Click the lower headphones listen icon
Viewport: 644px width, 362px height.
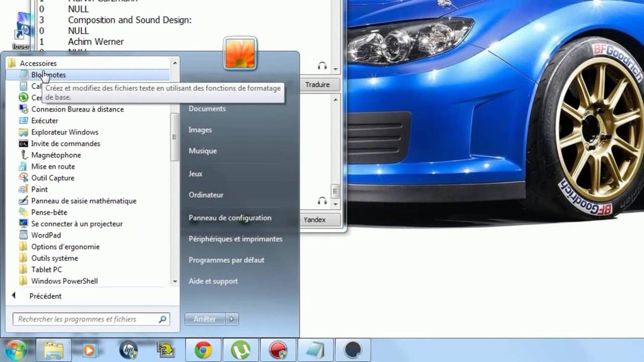(323, 201)
